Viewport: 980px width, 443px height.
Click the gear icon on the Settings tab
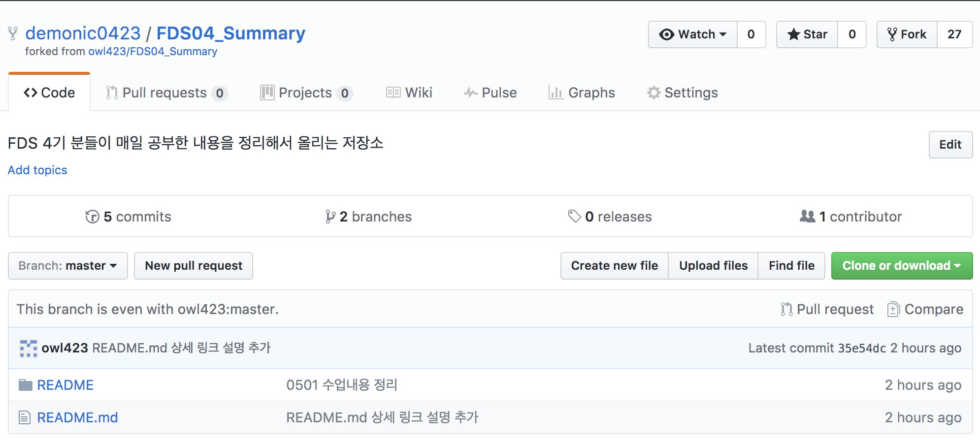pyautogui.click(x=653, y=93)
